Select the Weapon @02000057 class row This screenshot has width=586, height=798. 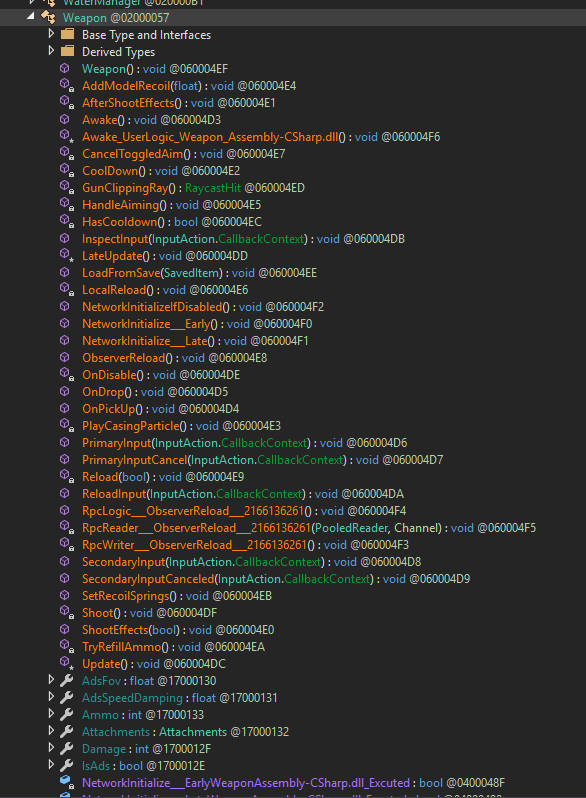293,17
